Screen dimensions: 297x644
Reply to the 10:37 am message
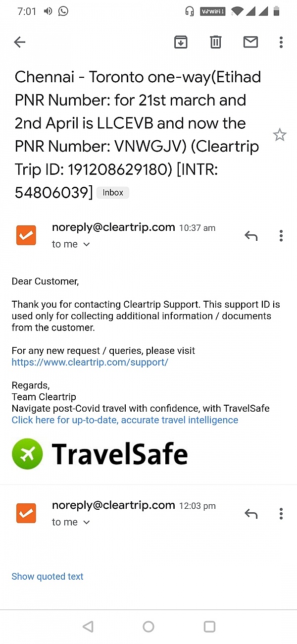click(251, 236)
